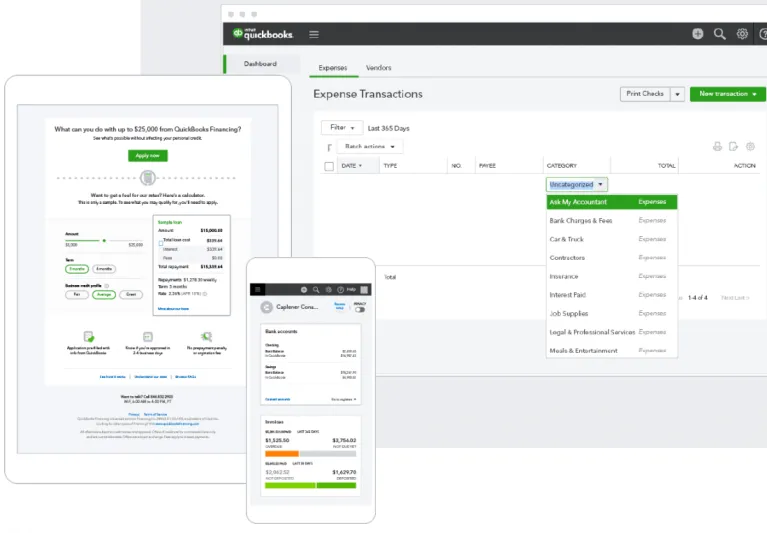767x533 pixels.
Task: Switch to the Vendors tab
Action: tap(379, 67)
